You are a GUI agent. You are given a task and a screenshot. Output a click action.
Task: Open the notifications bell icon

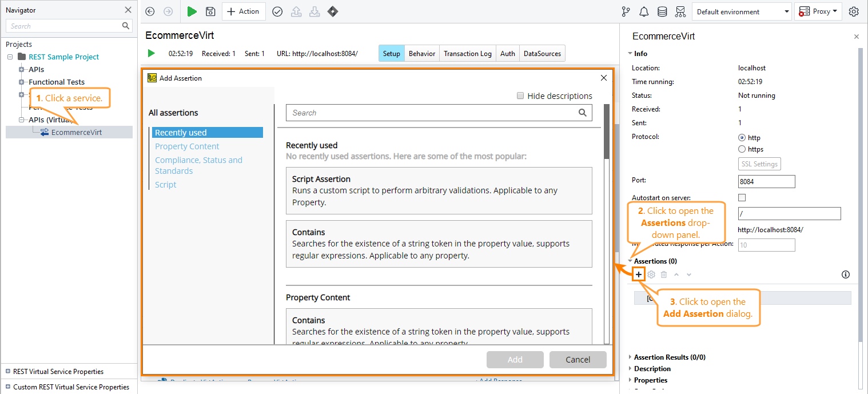click(x=644, y=11)
